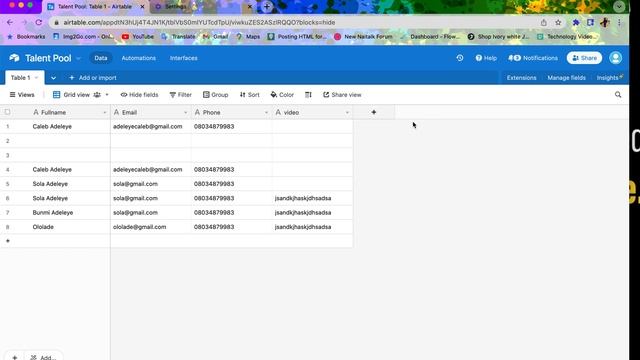
Task: Click browser share page icon
Action: (x=543, y=22)
